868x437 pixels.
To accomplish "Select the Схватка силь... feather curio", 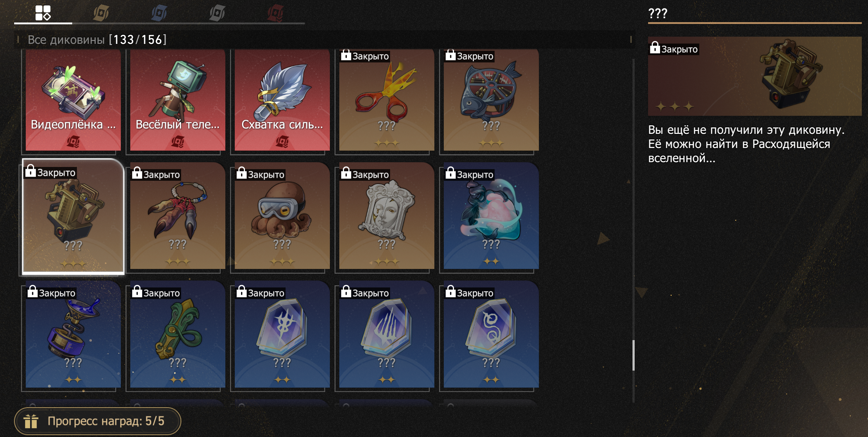I will 282,99.
